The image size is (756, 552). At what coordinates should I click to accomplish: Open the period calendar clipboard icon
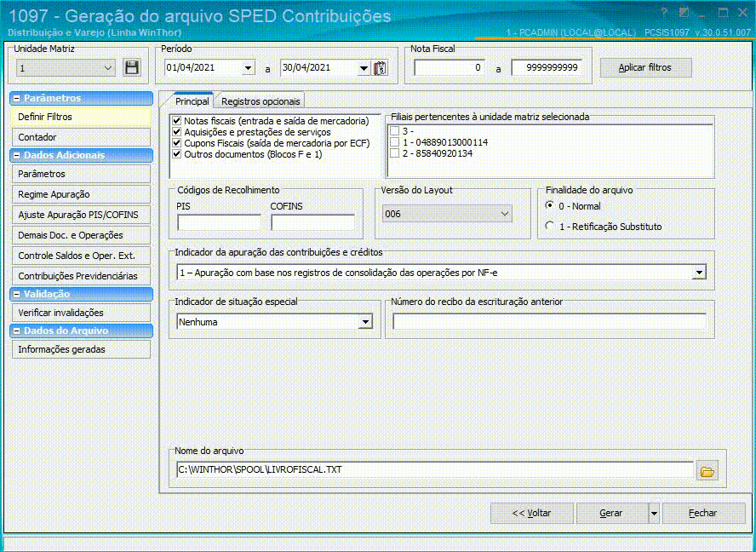pos(381,68)
